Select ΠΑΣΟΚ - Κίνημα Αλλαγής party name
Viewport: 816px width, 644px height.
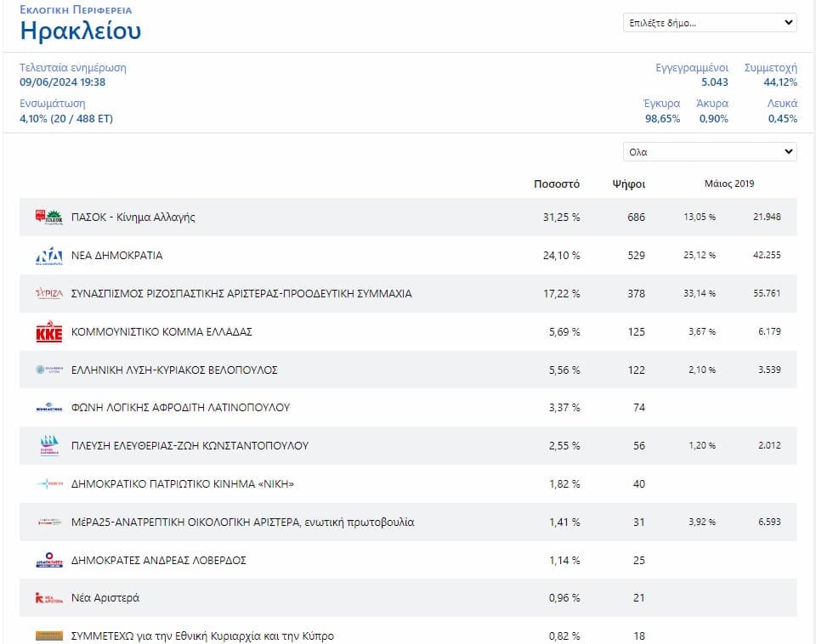133,217
